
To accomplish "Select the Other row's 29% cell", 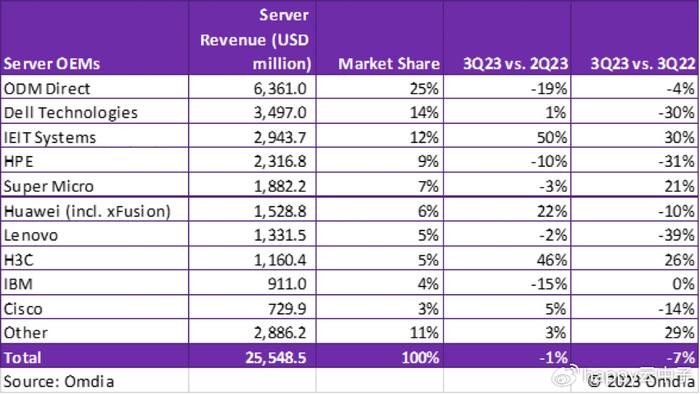I will click(635, 332).
